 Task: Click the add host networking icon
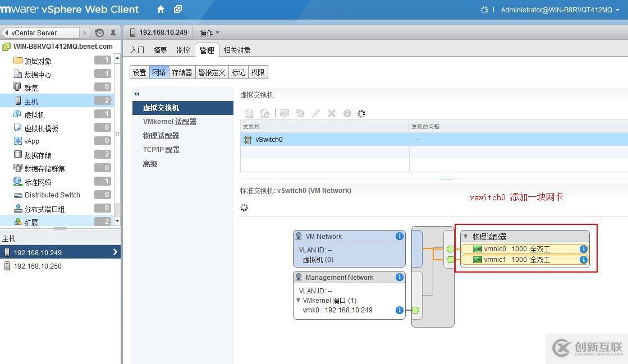(249, 113)
